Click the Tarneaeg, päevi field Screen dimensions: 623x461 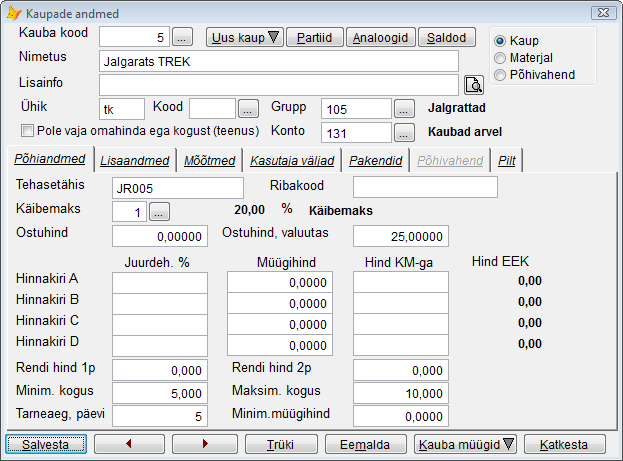click(160, 416)
